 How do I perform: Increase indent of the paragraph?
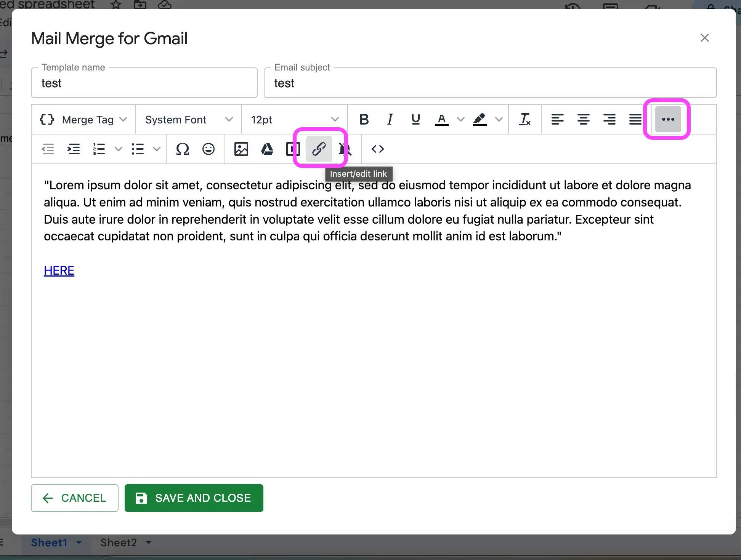(x=74, y=149)
